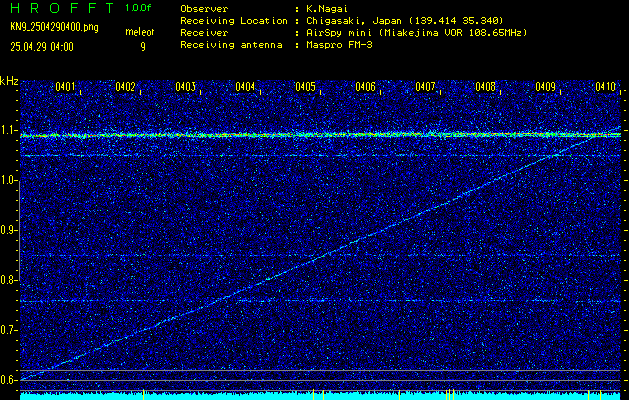Click the 0408 time marker
Image resolution: width=629 pixels, height=400 pixels.
(485, 87)
